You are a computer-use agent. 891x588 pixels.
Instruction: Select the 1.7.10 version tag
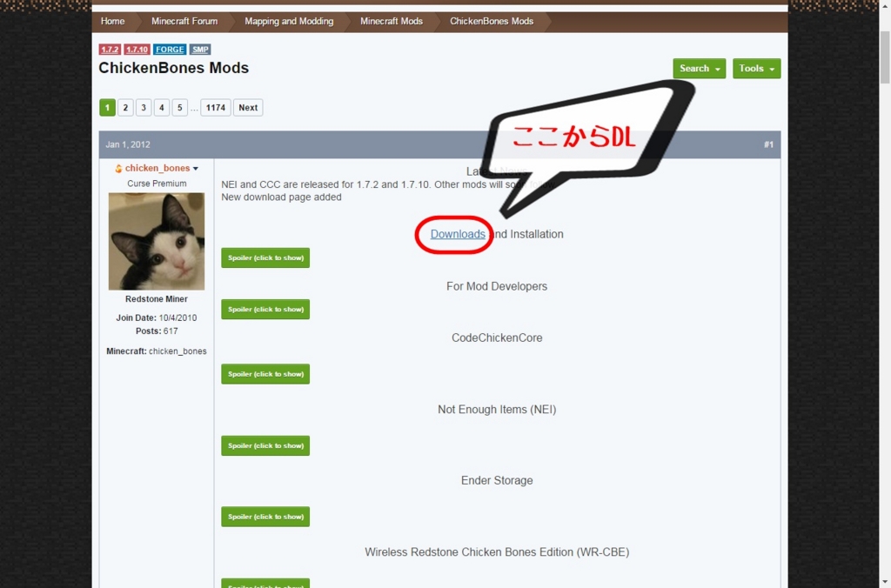(137, 50)
